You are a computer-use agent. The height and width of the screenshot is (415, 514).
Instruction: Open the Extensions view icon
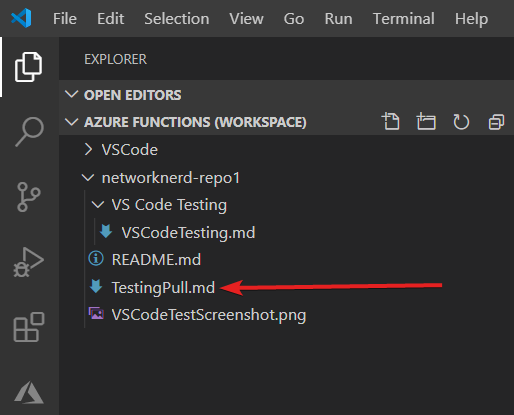(29, 327)
